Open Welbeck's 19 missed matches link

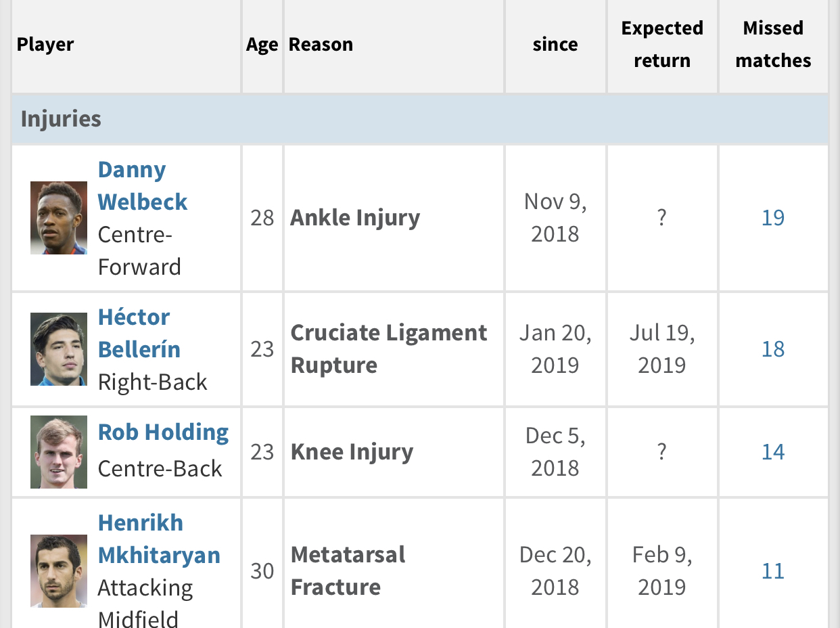tap(772, 218)
